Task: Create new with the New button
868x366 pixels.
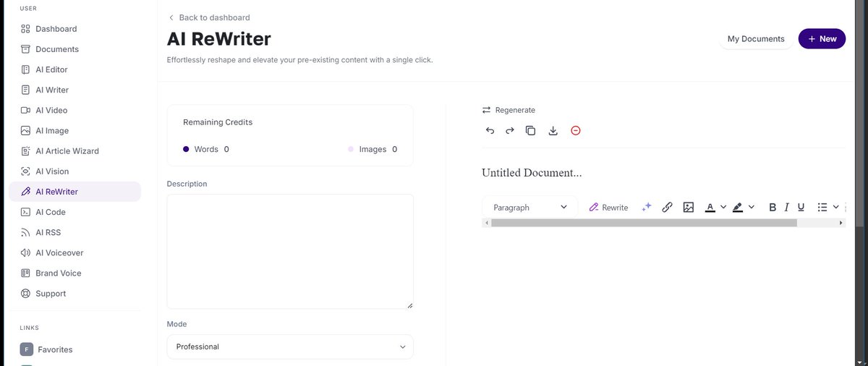Action: click(x=822, y=39)
